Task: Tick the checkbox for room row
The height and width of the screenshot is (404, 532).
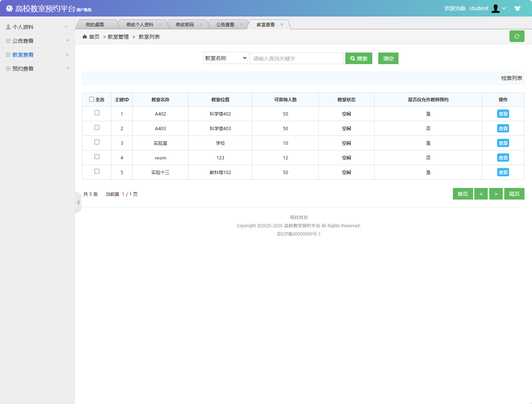Action: (x=97, y=157)
